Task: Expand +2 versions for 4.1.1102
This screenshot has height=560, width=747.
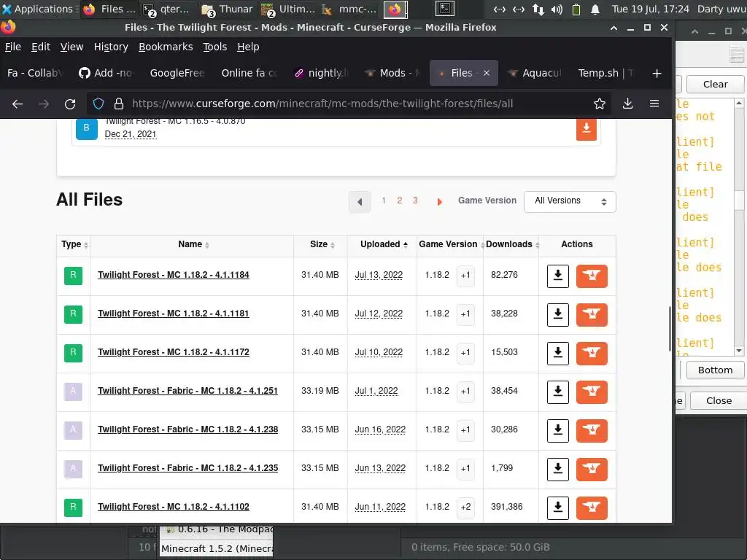Action: pos(465,507)
